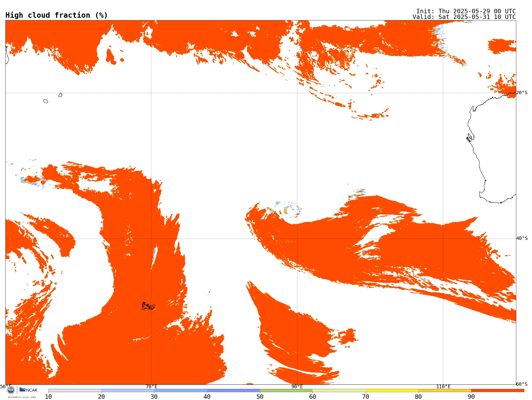Viewport: 532px width, 400px height.
Task: Click the 20°S latitude label
Action: point(522,93)
